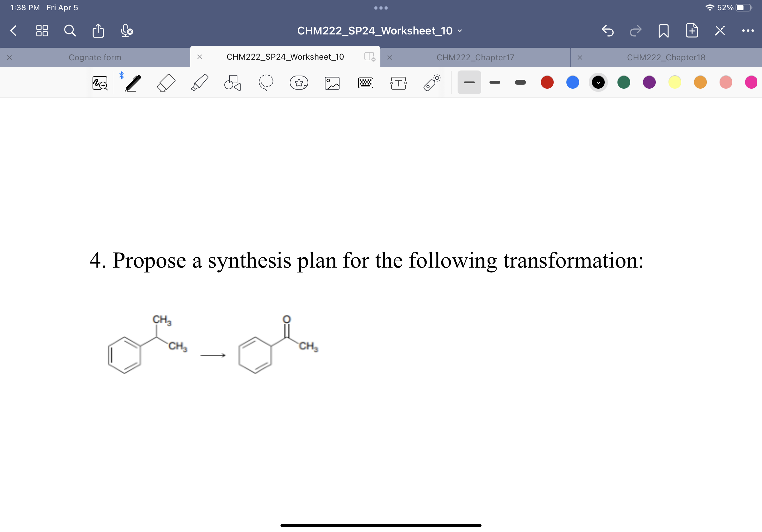Image resolution: width=762 pixels, height=532 pixels.
Task: Open the Elements stickers tool
Action: point(299,82)
